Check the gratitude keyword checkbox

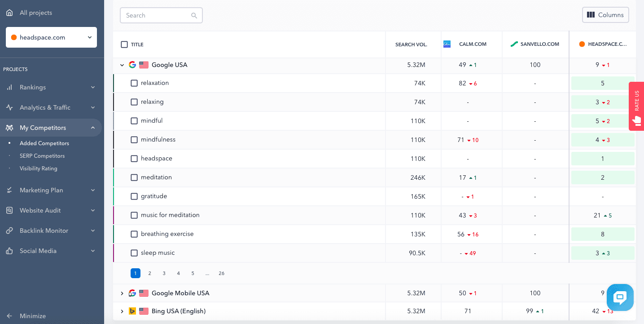pyautogui.click(x=134, y=196)
